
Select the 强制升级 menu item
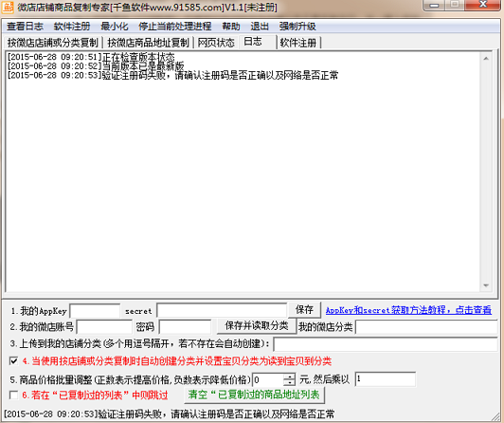tap(297, 27)
